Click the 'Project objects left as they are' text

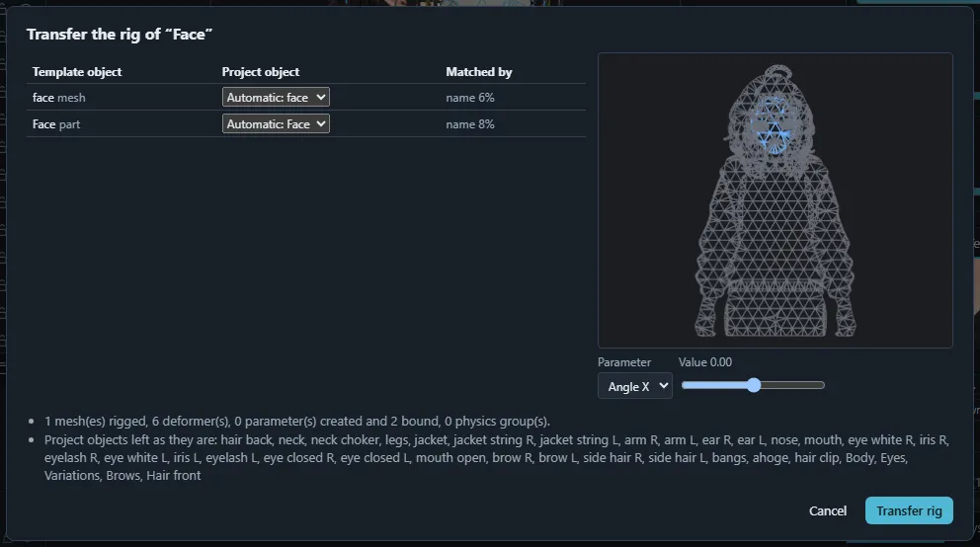496,458
